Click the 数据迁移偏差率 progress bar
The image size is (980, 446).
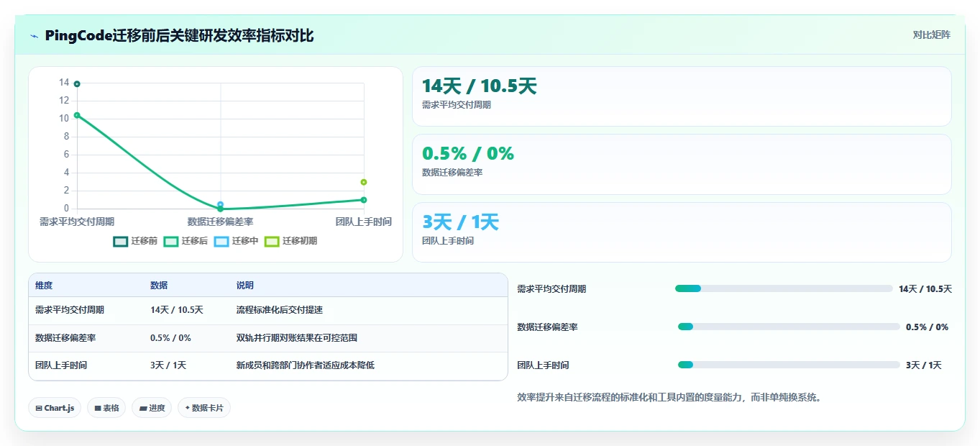789,327
